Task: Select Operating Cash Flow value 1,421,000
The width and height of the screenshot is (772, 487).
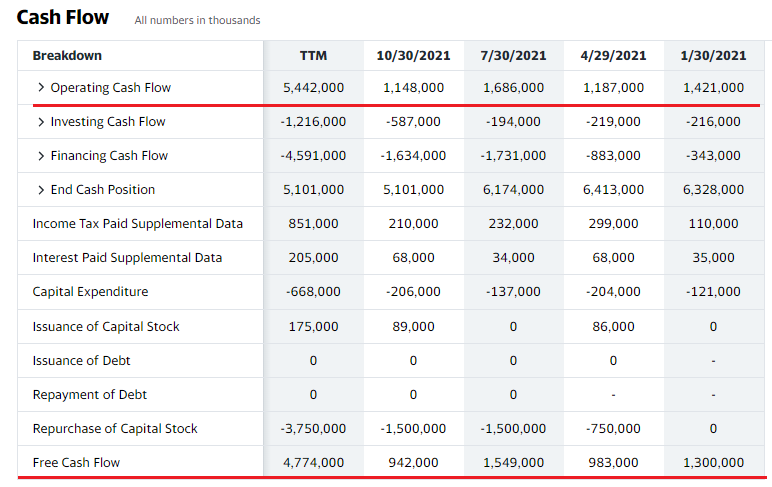Action: tap(713, 88)
